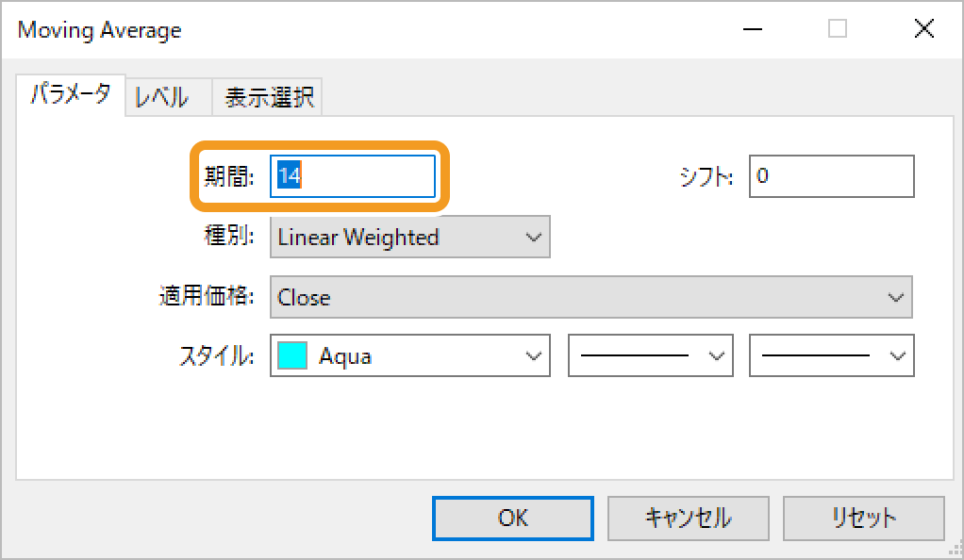Switch to the 表示選択 tab
The width and height of the screenshot is (964, 560).
269,97
